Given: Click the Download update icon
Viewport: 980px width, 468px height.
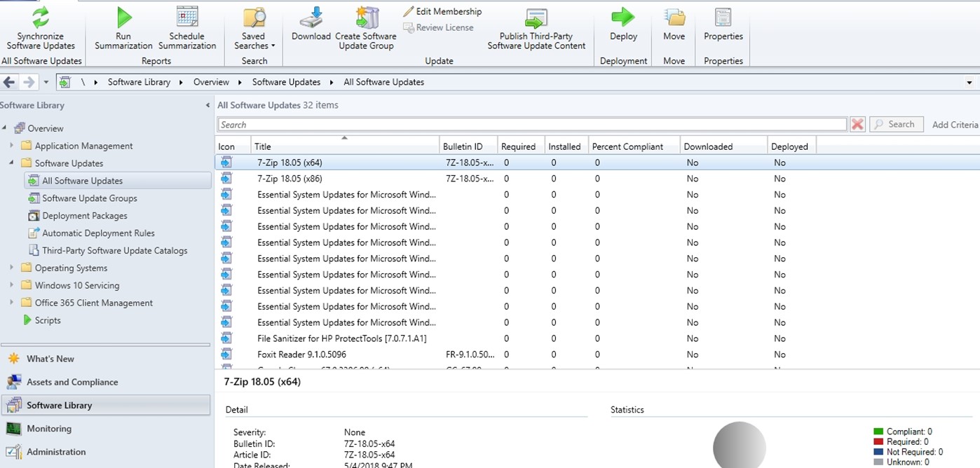Looking at the screenshot, I should (x=311, y=18).
